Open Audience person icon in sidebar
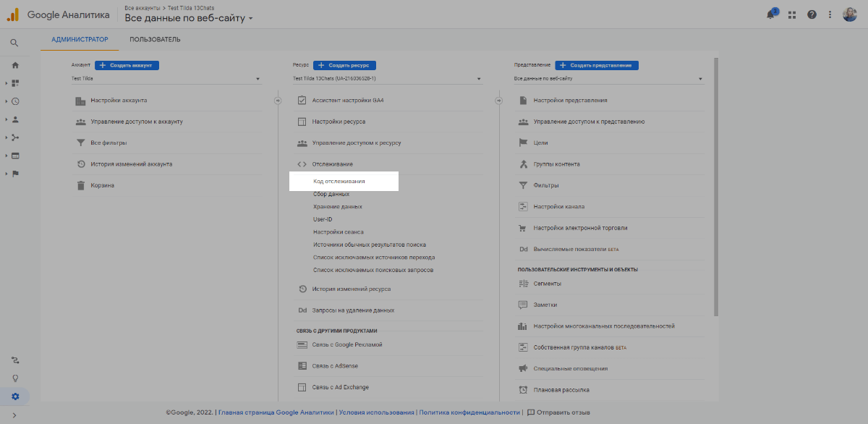Image resolution: width=868 pixels, height=424 pixels. pyautogui.click(x=15, y=119)
